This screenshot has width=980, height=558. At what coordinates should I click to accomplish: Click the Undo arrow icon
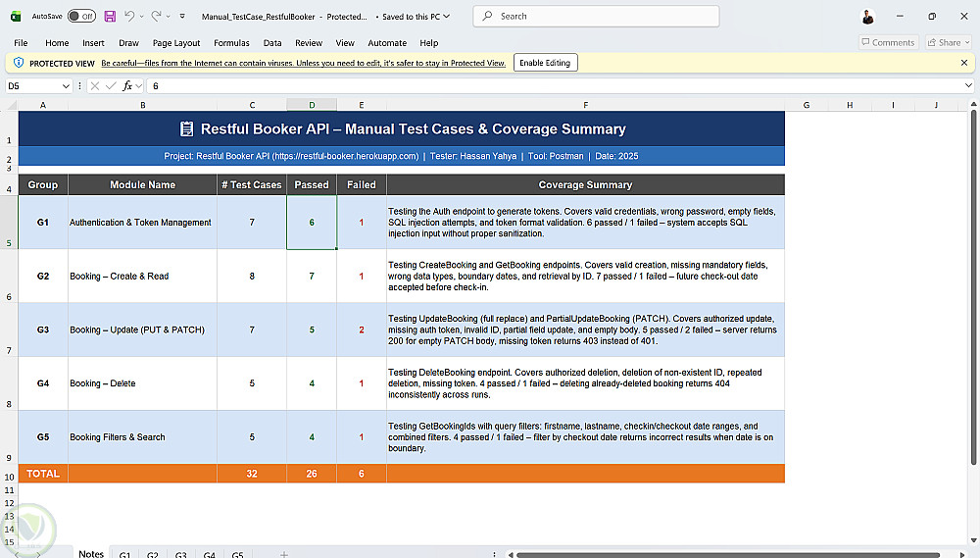(x=128, y=17)
